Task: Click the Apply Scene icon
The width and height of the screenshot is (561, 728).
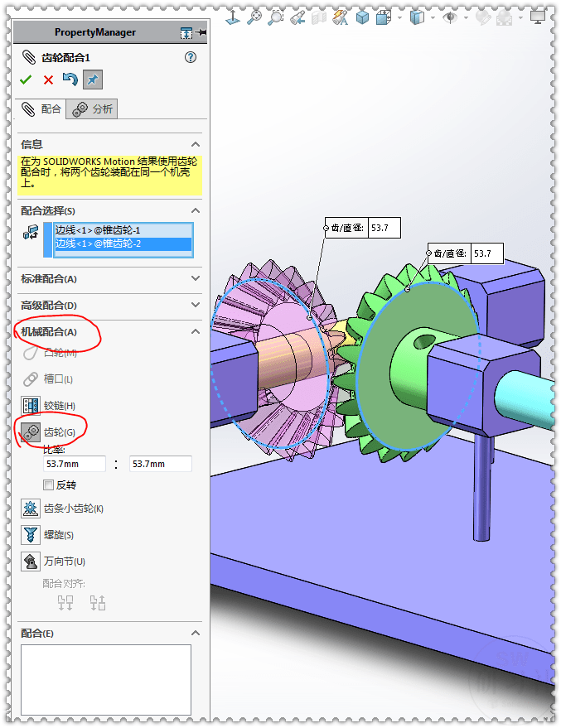Action: coord(505,17)
